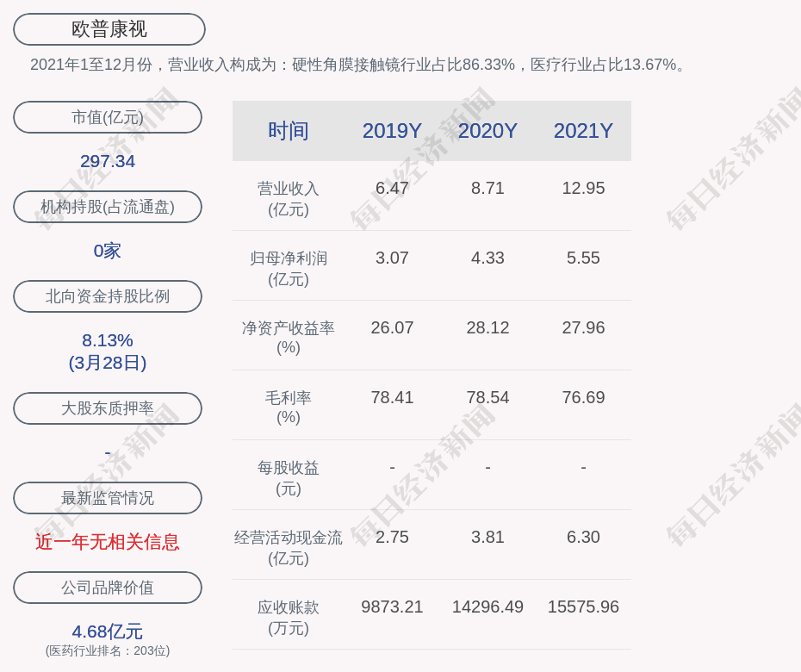801x672 pixels.
Task: Click the 2021Y 毛利率 value 76.69
Action: coord(583,397)
